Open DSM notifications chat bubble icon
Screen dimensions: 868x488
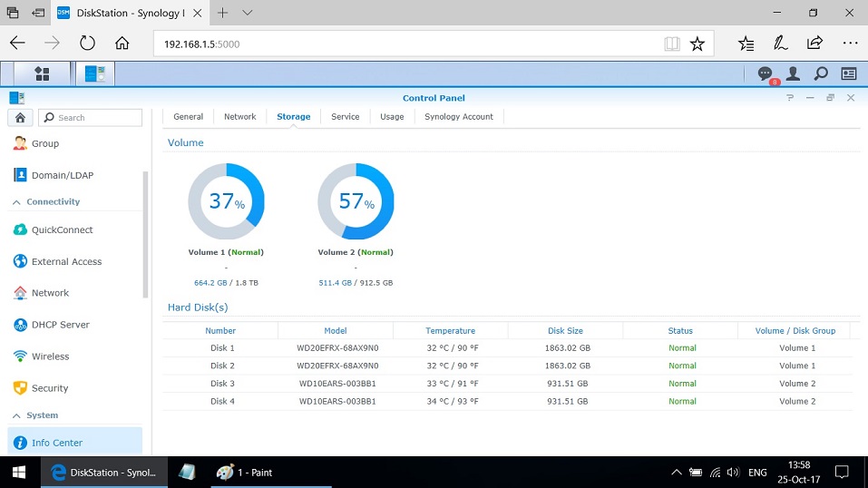[x=765, y=73]
